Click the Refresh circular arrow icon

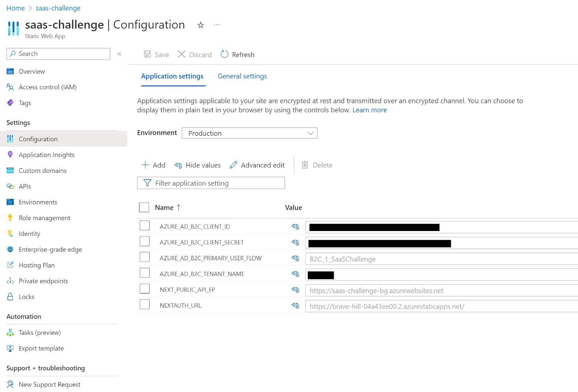(x=224, y=54)
